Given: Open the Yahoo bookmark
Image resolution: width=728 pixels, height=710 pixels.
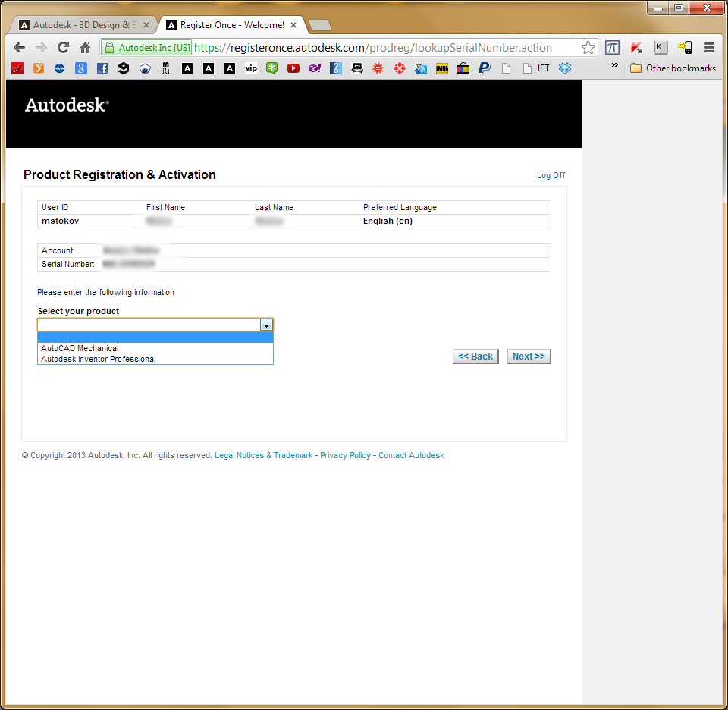Looking at the screenshot, I should [x=314, y=69].
